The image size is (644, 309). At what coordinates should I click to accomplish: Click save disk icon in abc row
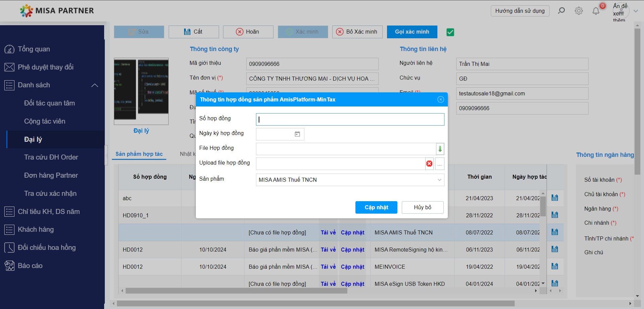click(x=555, y=198)
